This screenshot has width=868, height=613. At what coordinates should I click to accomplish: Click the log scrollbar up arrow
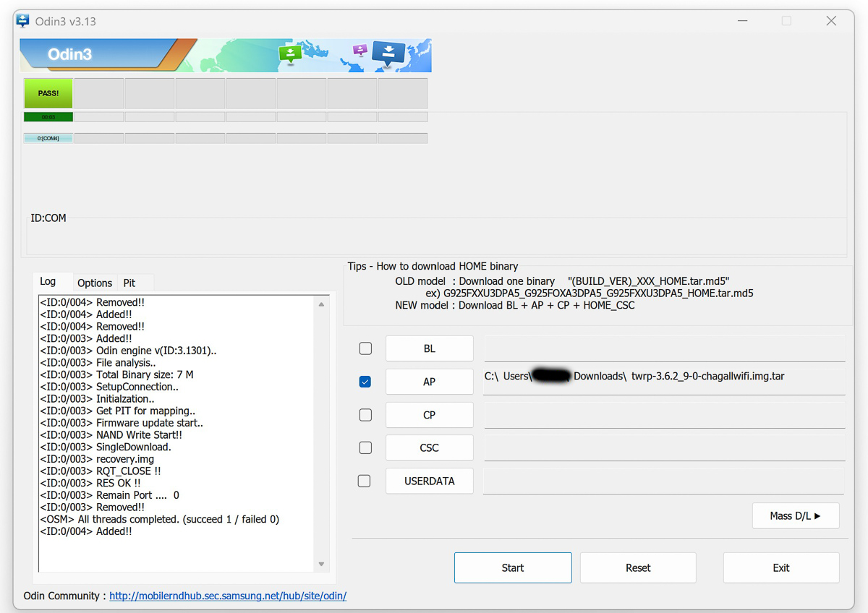(x=321, y=304)
